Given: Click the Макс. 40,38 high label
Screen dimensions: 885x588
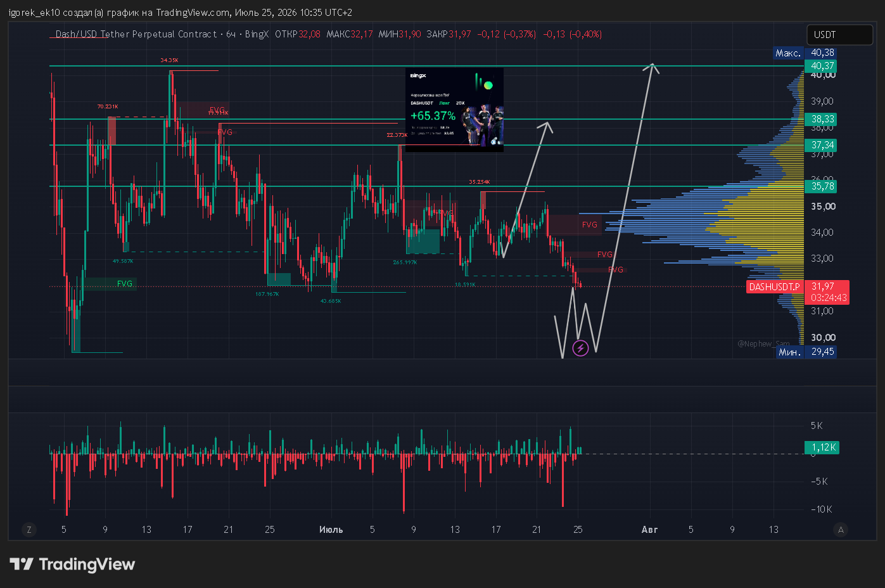Looking at the screenshot, I should 805,53.
